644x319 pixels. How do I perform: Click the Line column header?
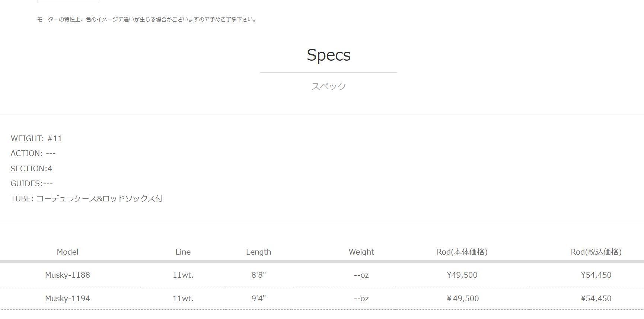pos(183,252)
